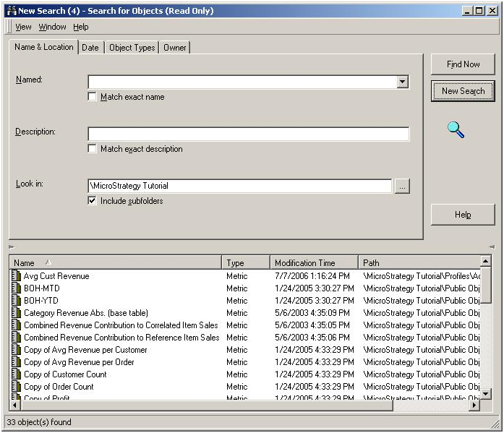Open the Window menu
504x433 pixels.
pyautogui.click(x=52, y=27)
